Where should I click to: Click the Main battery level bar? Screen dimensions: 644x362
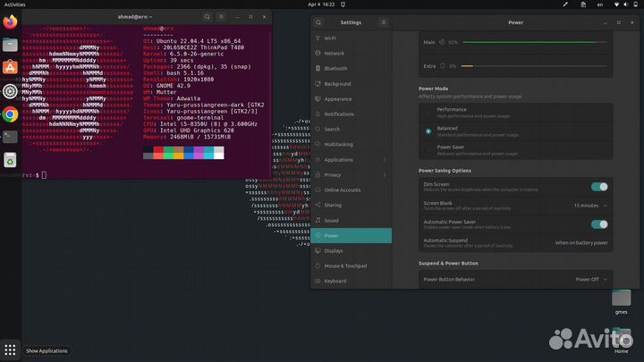point(534,42)
